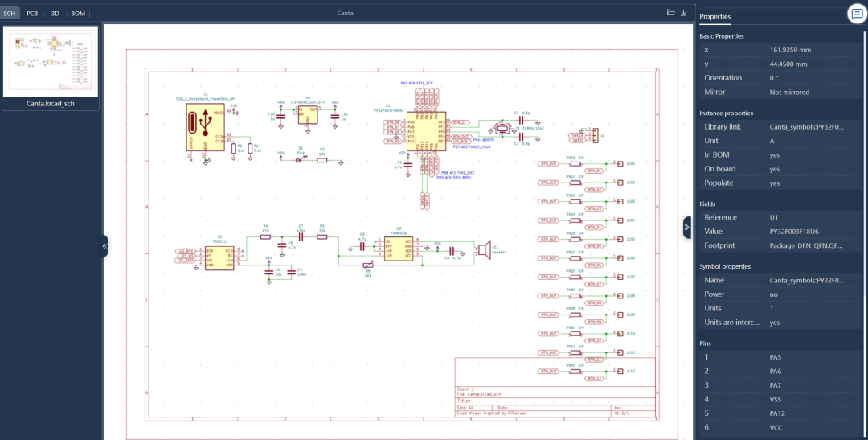The image size is (868, 440).
Task: Select capacitor C4 10u
Action: (x=269, y=273)
